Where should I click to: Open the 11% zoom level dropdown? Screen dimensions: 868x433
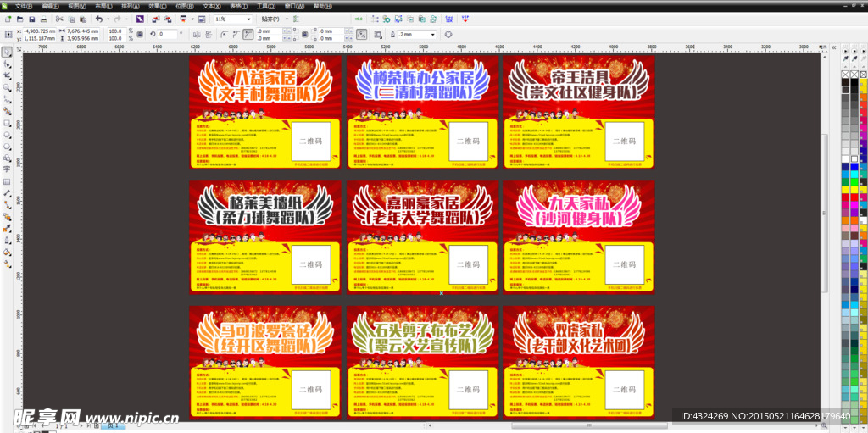248,19
